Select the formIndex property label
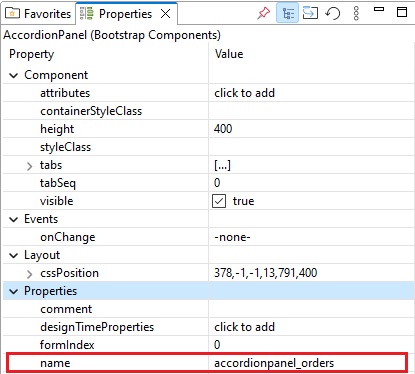This screenshot has height=374, width=415. [x=67, y=345]
